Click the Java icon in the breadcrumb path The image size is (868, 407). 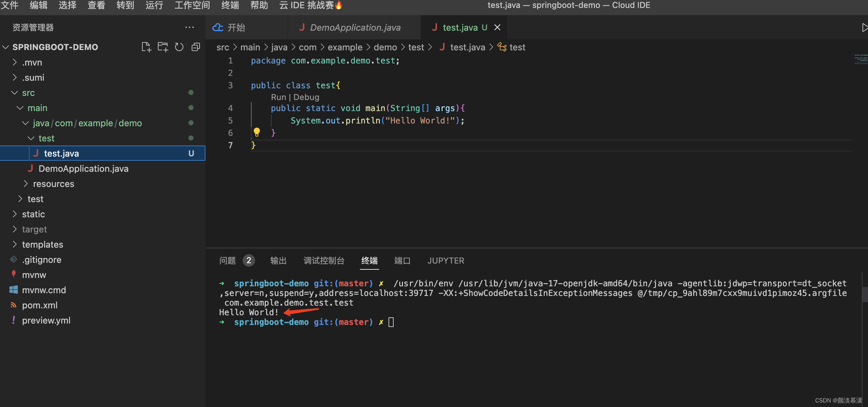tap(442, 47)
